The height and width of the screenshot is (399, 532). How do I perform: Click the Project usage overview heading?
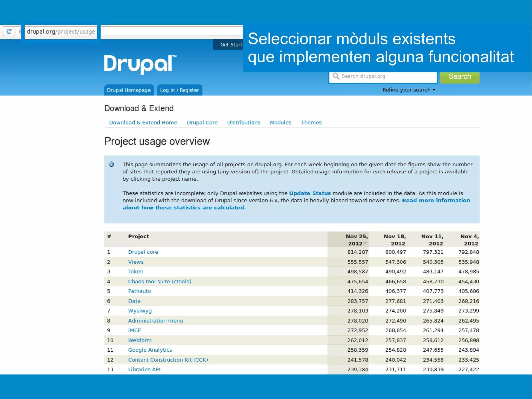pos(157,141)
